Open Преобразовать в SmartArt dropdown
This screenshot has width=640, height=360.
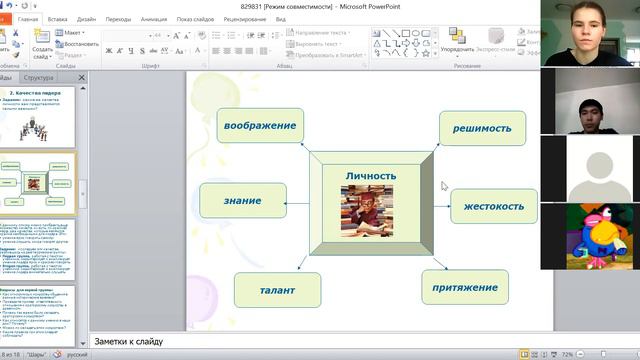(326, 55)
